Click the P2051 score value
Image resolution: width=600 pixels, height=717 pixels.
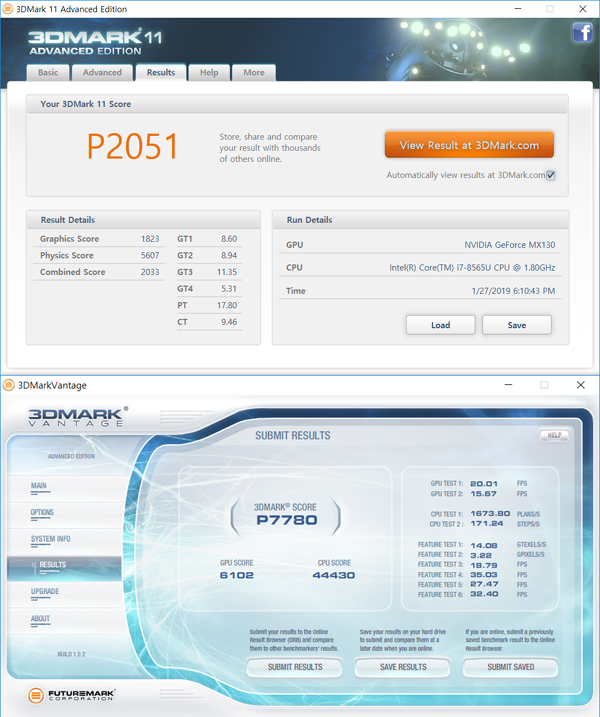click(x=133, y=146)
